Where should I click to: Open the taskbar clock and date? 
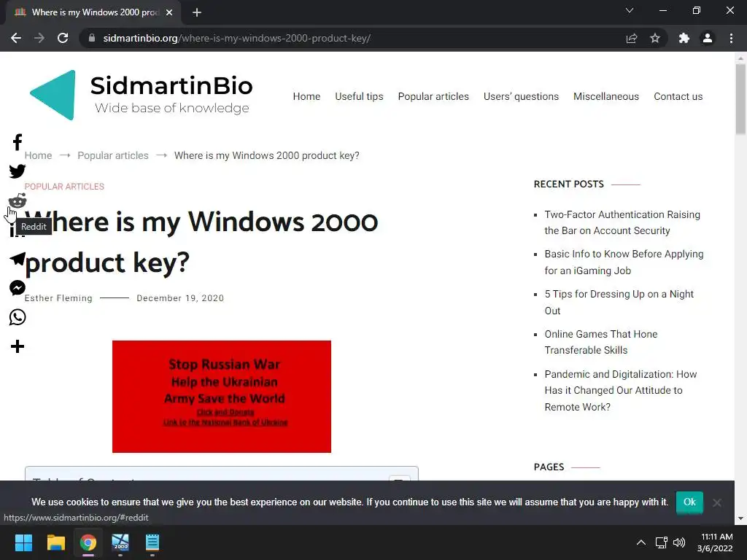pos(715,542)
